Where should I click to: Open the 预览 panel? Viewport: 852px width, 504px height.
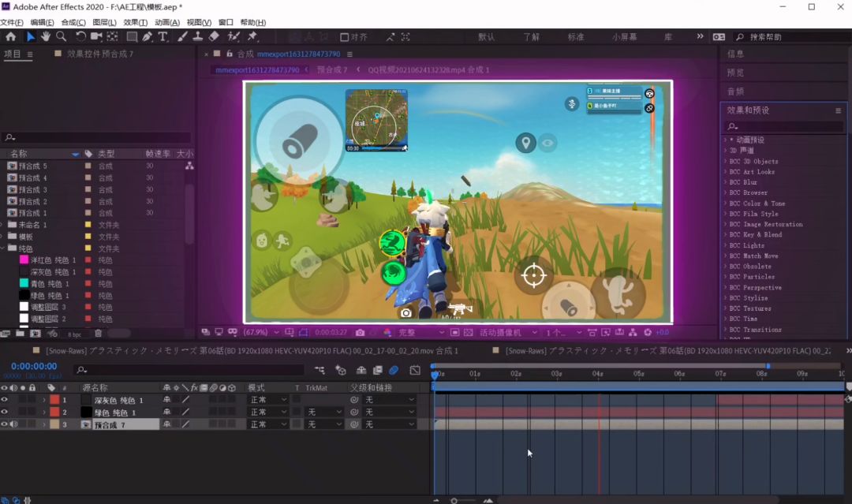pyautogui.click(x=735, y=73)
